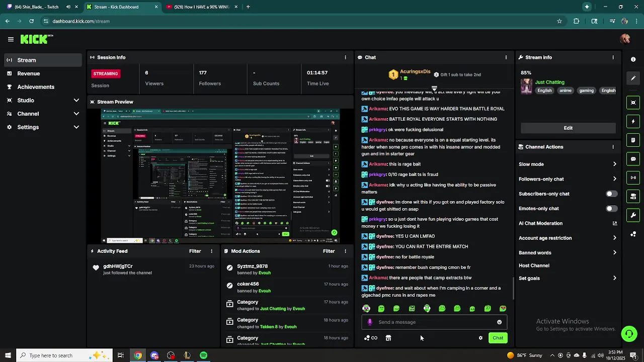Open Mod Actions options menu
Screen dimensions: 644x362
[x=345, y=251]
